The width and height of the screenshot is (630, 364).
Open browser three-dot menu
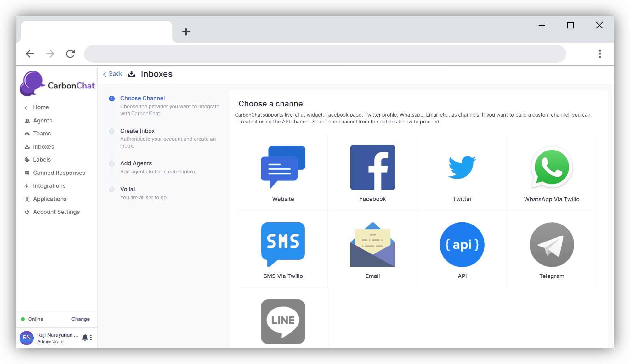[x=600, y=54]
